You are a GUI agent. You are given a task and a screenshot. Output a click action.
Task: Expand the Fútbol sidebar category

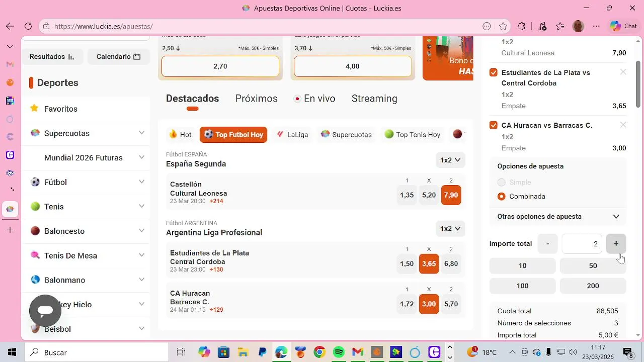click(x=141, y=182)
